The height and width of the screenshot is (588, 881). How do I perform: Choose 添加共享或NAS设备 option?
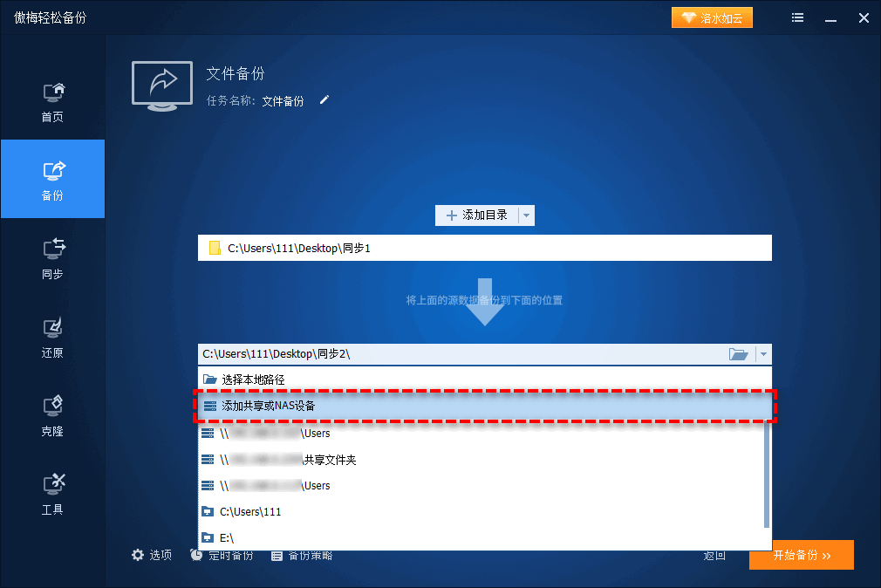485,406
